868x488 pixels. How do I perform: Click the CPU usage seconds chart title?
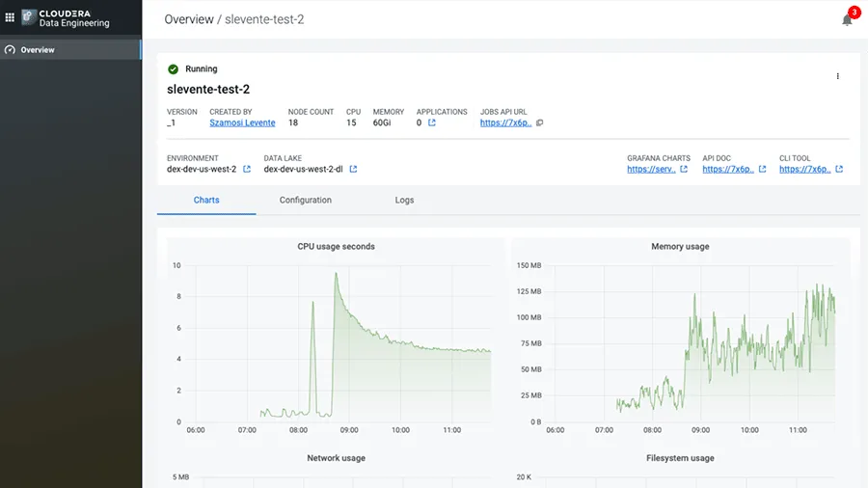point(336,247)
